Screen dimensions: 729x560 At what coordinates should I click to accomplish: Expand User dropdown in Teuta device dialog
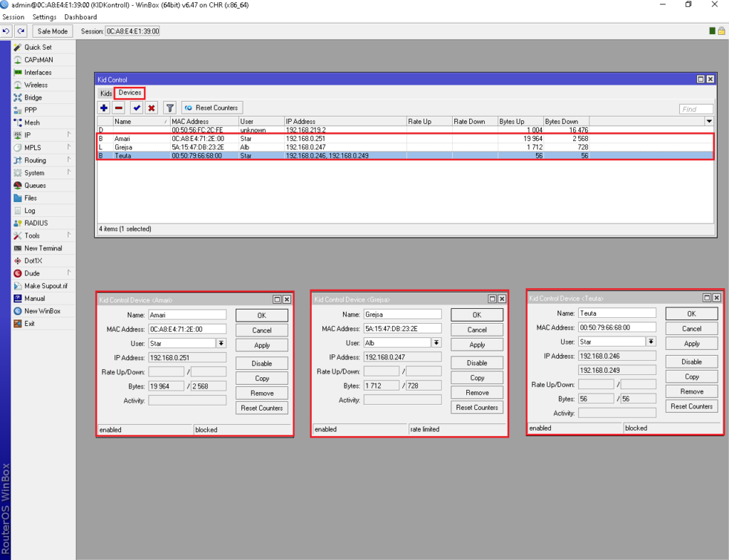click(651, 342)
